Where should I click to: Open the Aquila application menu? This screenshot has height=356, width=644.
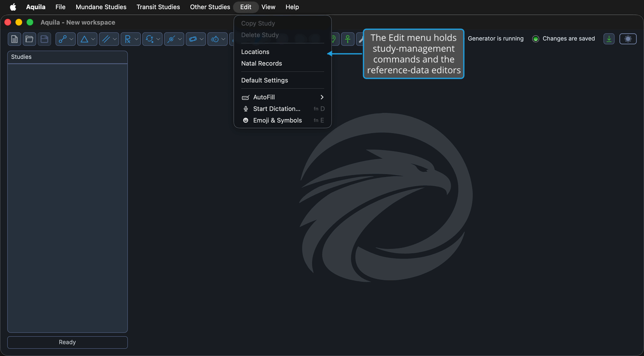point(36,7)
